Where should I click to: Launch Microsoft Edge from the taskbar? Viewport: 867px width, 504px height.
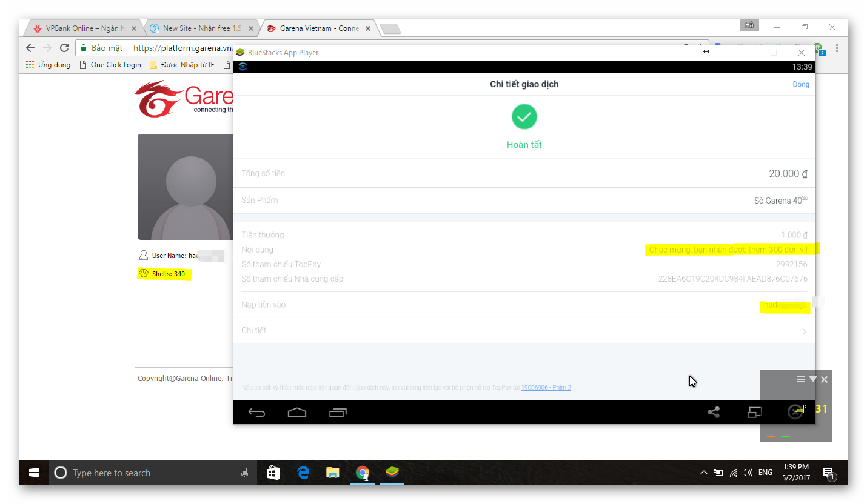(303, 472)
